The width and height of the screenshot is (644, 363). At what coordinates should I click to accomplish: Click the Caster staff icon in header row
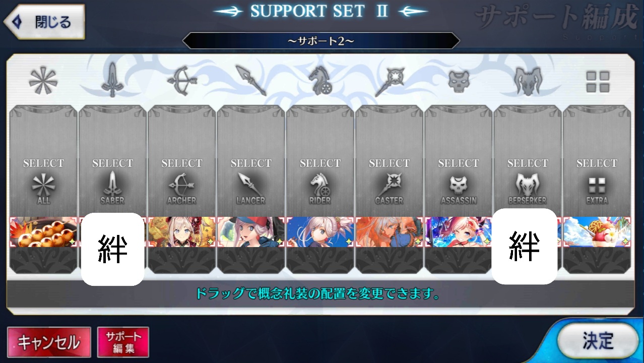[x=390, y=82]
